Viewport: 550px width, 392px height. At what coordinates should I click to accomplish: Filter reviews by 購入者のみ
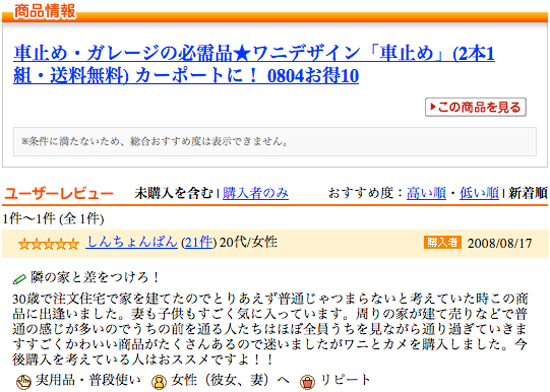255,193
